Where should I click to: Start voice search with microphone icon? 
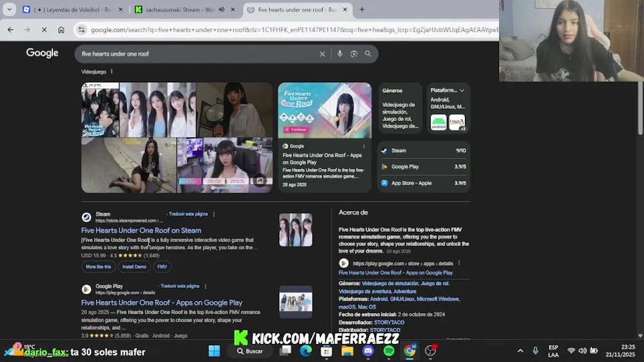click(x=340, y=54)
